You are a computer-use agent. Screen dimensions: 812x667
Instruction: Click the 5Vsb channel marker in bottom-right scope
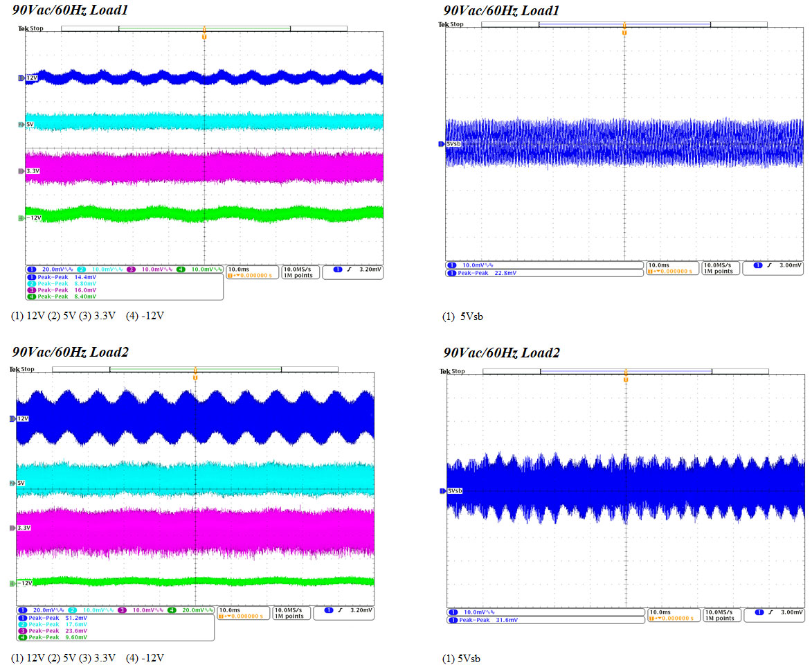click(454, 491)
